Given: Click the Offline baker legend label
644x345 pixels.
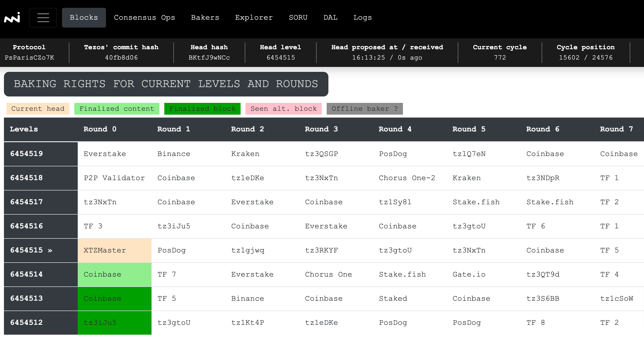Looking at the screenshot, I should pos(364,109).
